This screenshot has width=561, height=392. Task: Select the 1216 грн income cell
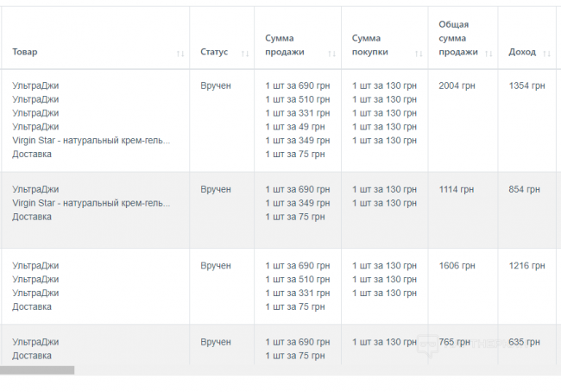point(526,265)
